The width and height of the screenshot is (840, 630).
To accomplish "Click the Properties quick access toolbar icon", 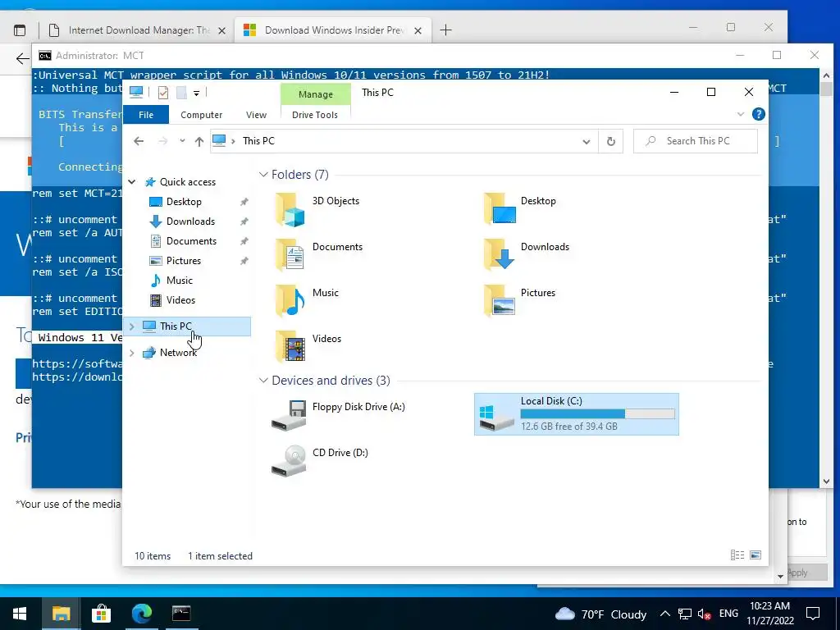I will 163,93.
